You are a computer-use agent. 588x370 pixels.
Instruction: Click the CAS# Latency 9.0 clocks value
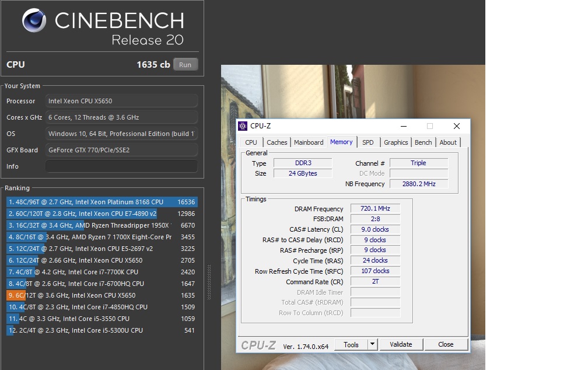(376, 229)
